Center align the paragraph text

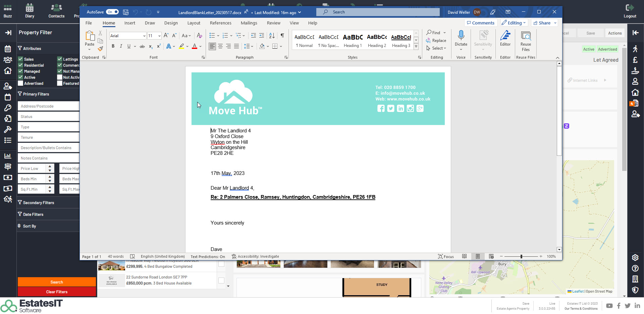[x=220, y=46]
